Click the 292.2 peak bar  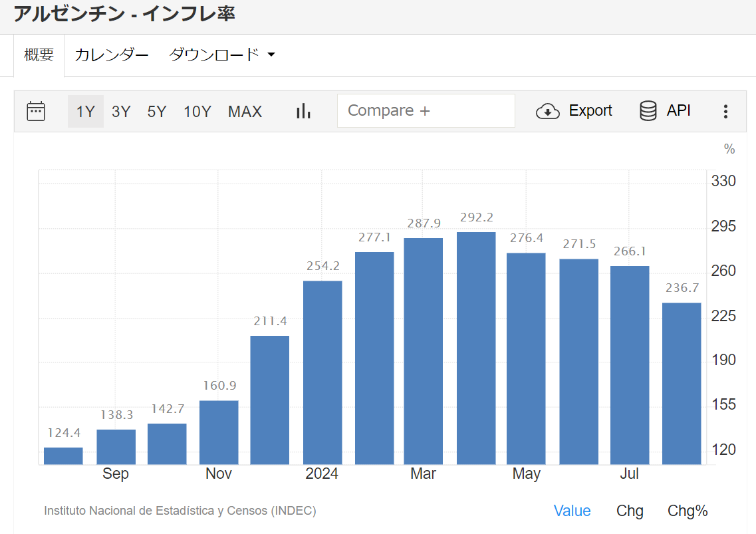476,348
